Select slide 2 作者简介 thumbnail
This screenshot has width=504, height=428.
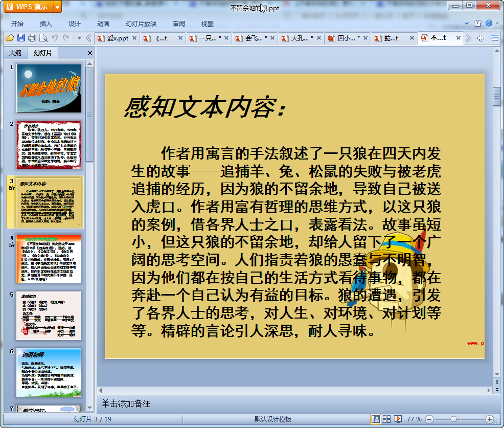point(49,145)
